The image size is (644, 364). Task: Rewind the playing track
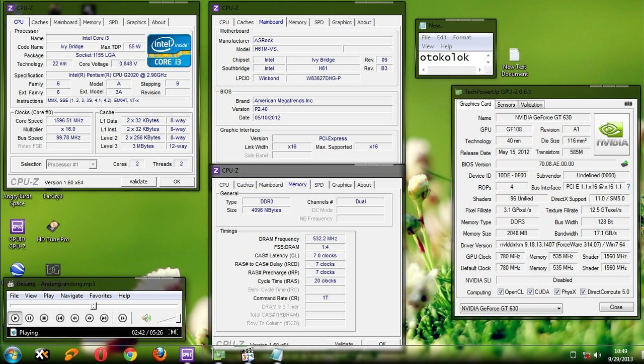[74, 318]
